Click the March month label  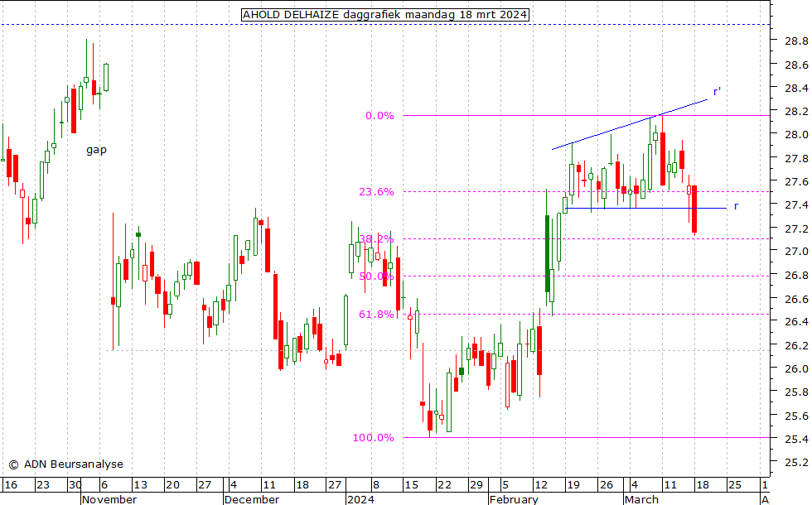pos(641,499)
